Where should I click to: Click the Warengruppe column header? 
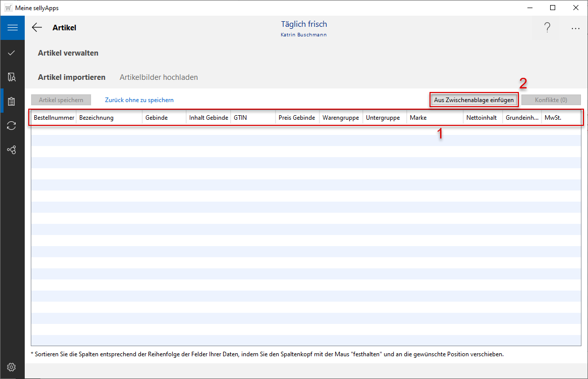(341, 118)
